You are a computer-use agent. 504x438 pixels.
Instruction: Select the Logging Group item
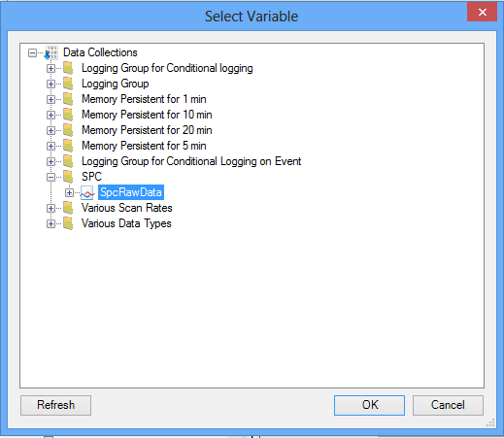(115, 84)
